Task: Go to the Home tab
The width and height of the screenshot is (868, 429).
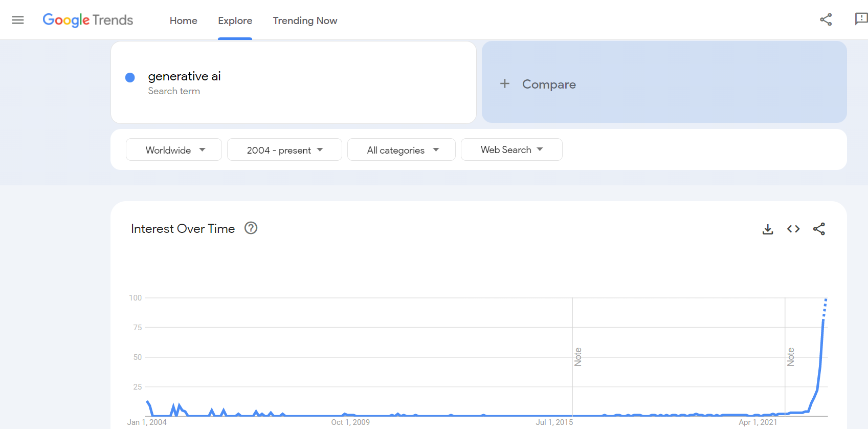Action: pos(183,20)
